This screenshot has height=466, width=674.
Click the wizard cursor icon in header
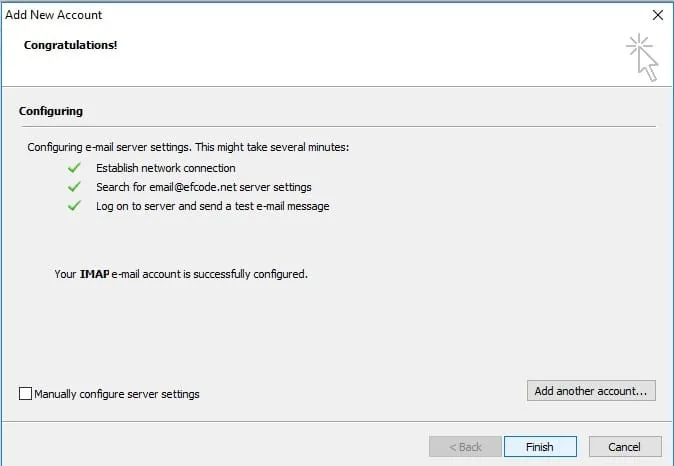[x=641, y=56]
